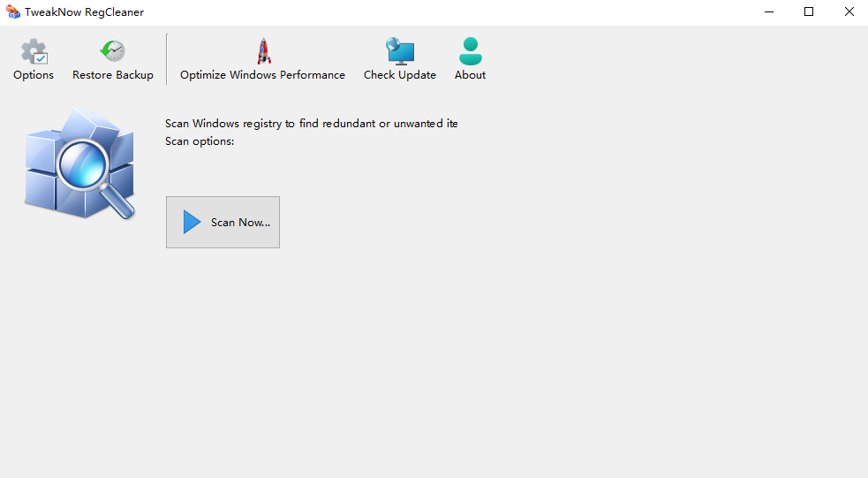Click the Check Update label
Image resolution: width=868 pixels, height=478 pixels.
pos(400,75)
